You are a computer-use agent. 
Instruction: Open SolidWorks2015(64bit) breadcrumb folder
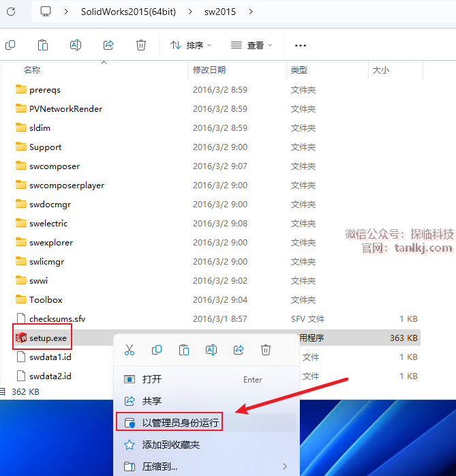tap(128, 12)
